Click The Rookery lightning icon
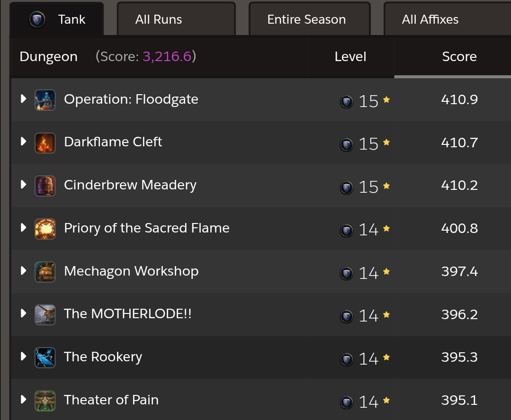Viewport: 511px width, 420px height. click(x=45, y=358)
